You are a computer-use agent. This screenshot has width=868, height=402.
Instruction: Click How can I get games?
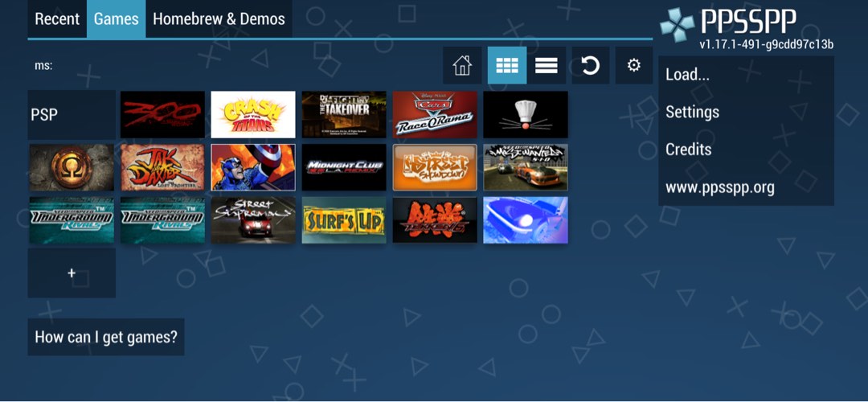[106, 337]
